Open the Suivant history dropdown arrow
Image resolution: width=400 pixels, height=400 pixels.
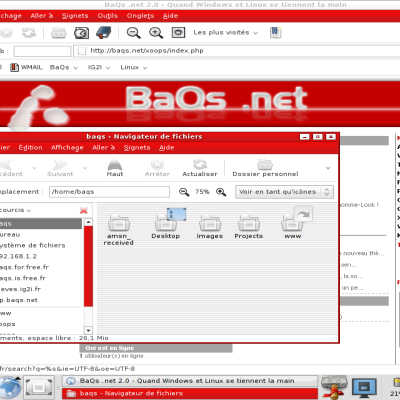click(x=85, y=168)
